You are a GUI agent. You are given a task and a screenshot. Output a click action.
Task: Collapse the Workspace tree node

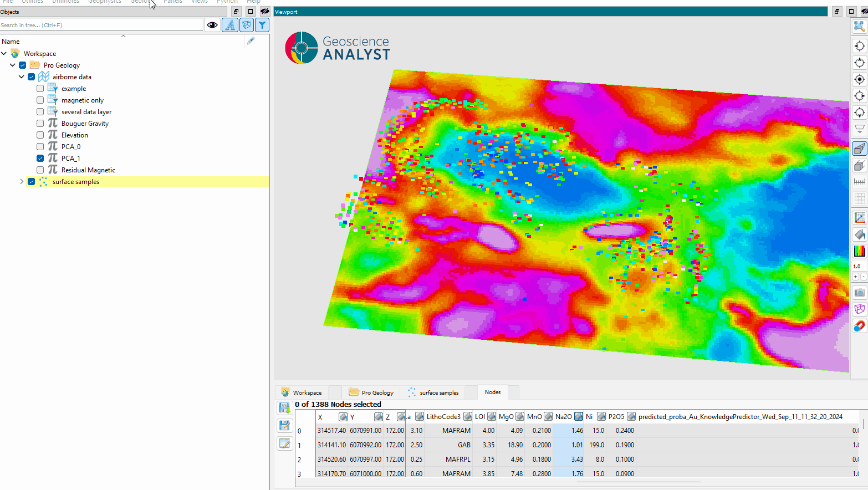[x=4, y=54]
